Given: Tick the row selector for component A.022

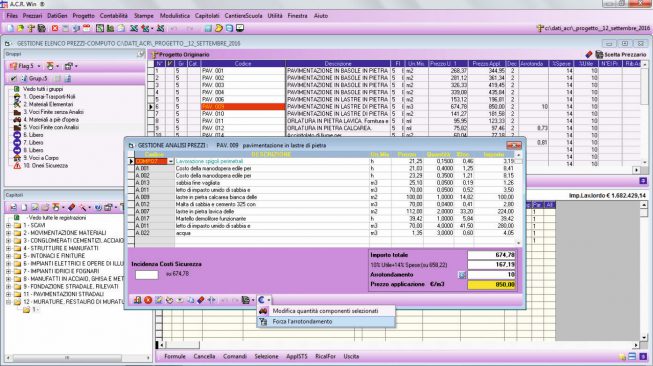Looking at the screenshot, I should (x=131, y=233).
